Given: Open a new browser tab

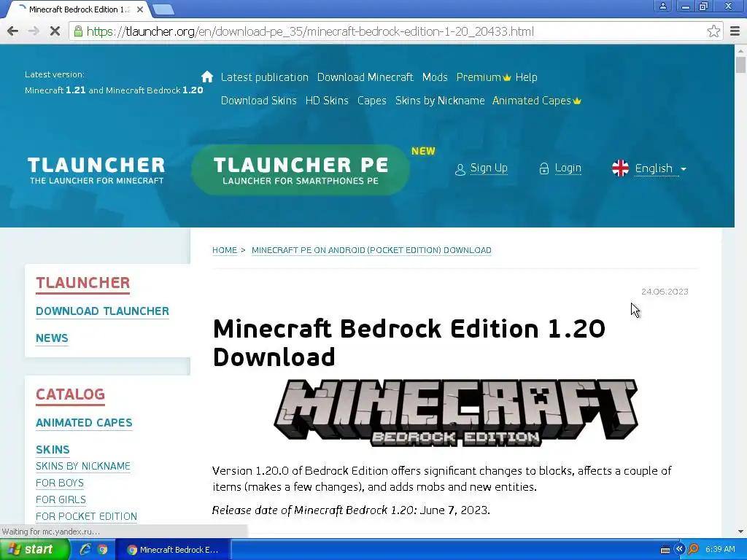Looking at the screenshot, I should point(163,9).
